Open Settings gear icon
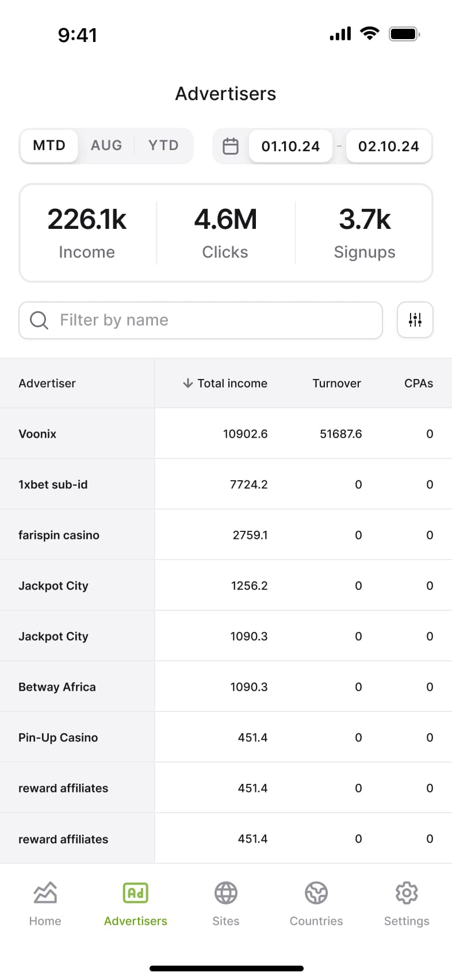Screen dimensions: 452x980 coord(406,893)
